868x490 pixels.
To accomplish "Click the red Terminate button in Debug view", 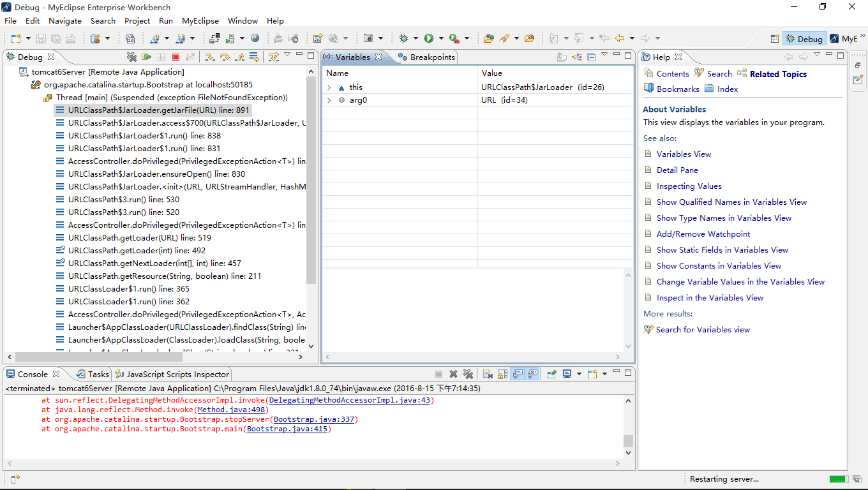I will 176,57.
